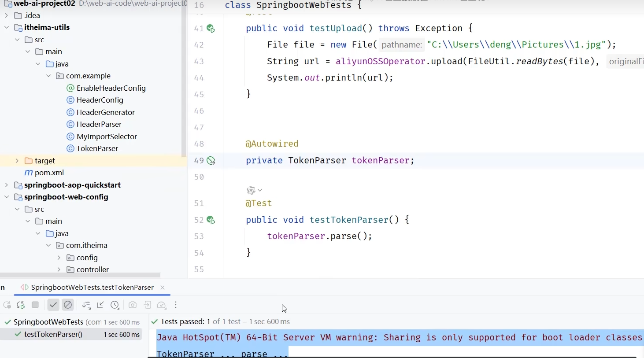Click the camera screenshot icon in run toolbar
The height and width of the screenshot is (358, 644).
(x=133, y=305)
